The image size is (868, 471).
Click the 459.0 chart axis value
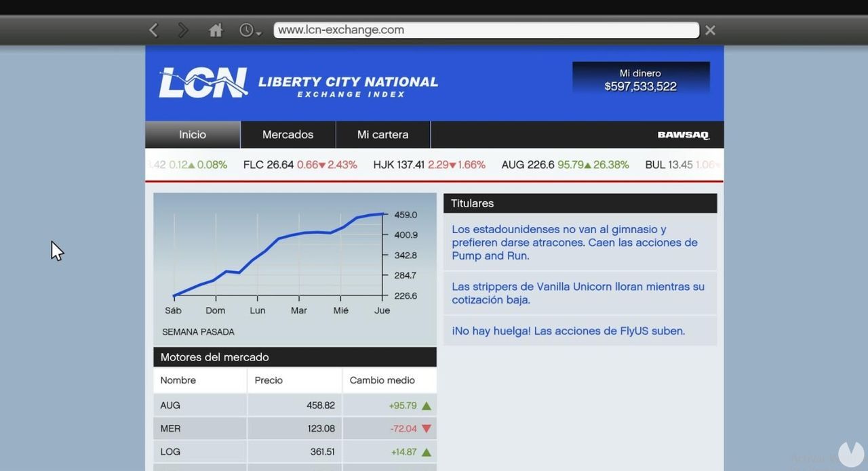(406, 215)
